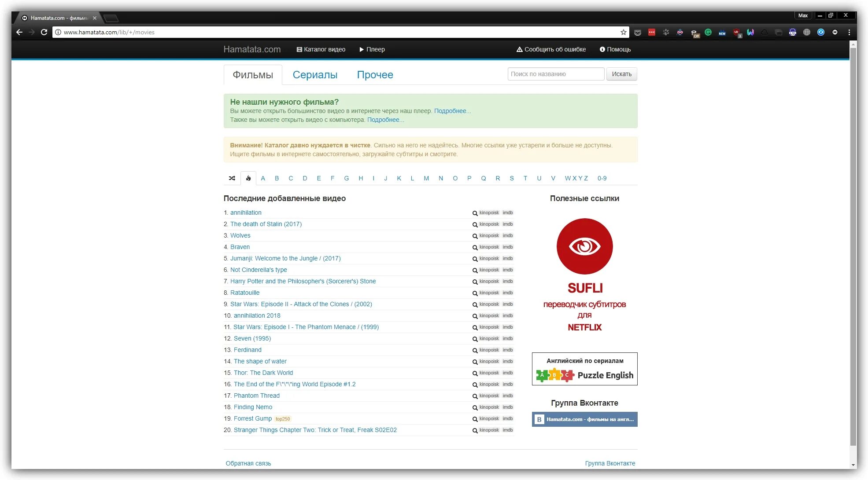
Task: Filter movies by letter M
Action: click(426, 178)
